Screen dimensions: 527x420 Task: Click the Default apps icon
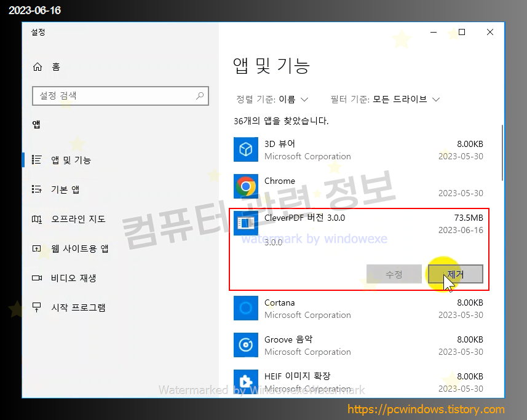(36, 189)
